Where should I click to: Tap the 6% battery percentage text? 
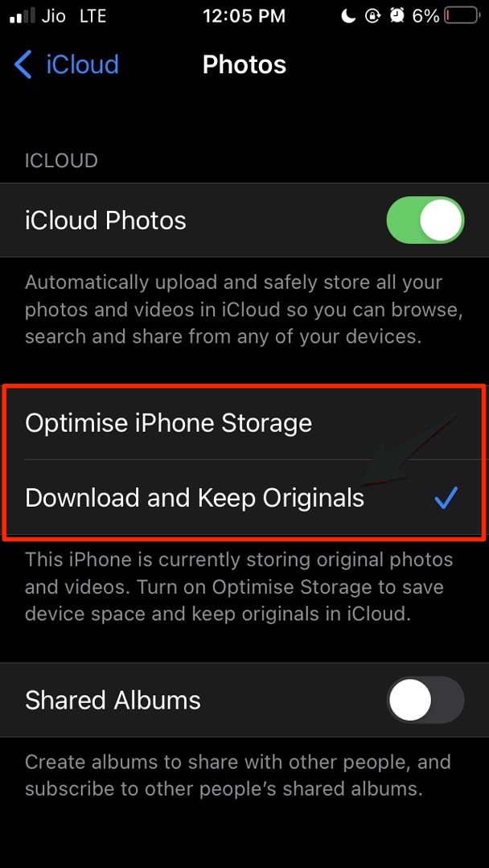tap(425, 16)
